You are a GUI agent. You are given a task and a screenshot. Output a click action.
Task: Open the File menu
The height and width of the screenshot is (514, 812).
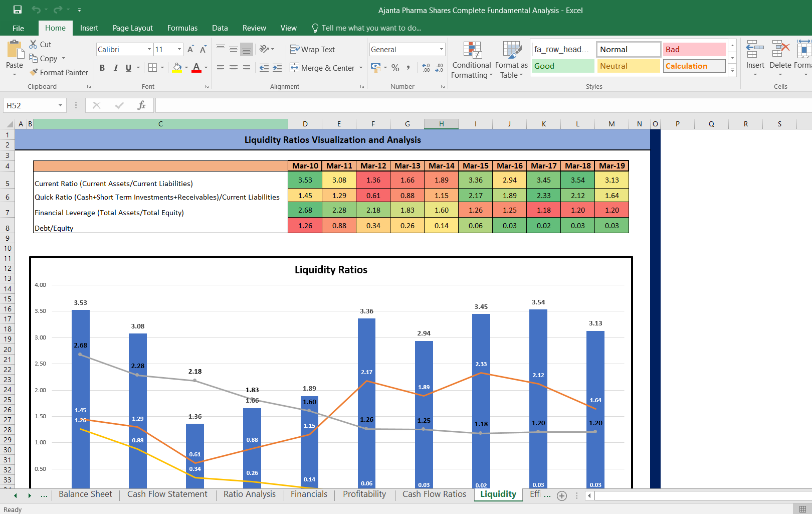click(x=18, y=28)
